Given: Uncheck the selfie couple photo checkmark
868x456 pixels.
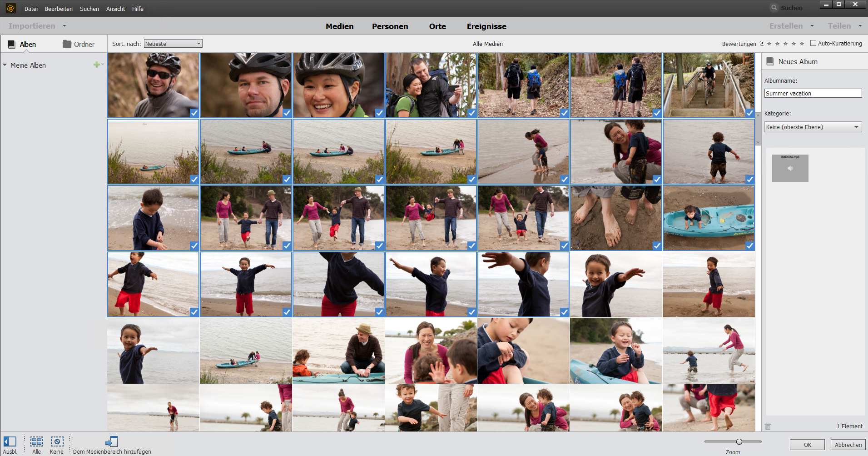Looking at the screenshot, I should (x=472, y=113).
